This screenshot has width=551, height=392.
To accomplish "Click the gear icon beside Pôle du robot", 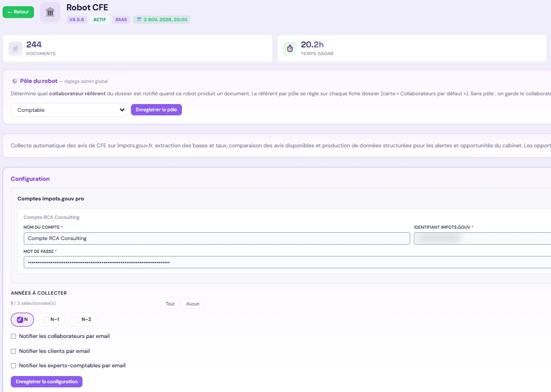I will (14, 81).
